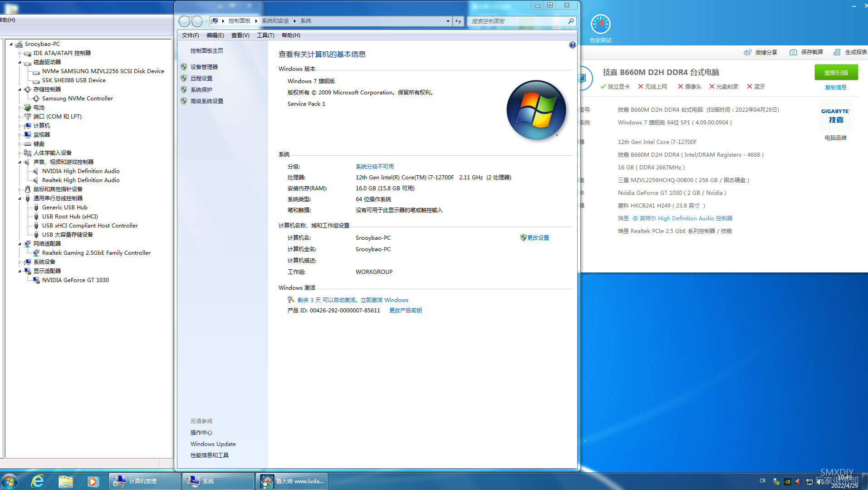Select Samsung NVMe Controller tree item

click(x=78, y=99)
